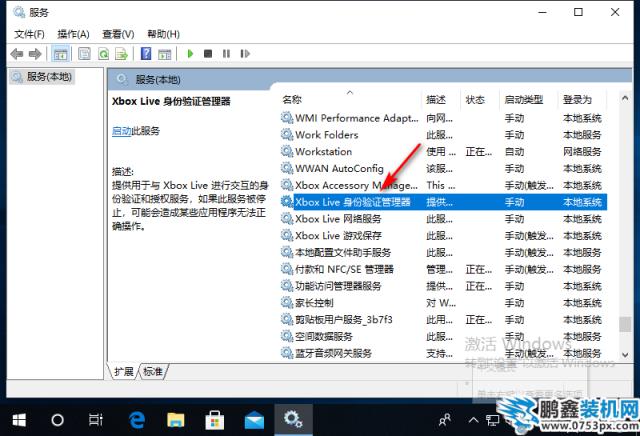Image resolution: width=640 pixels, height=436 pixels.
Task: Click the services list scroll up arrow
Action: [x=624, y=98]
